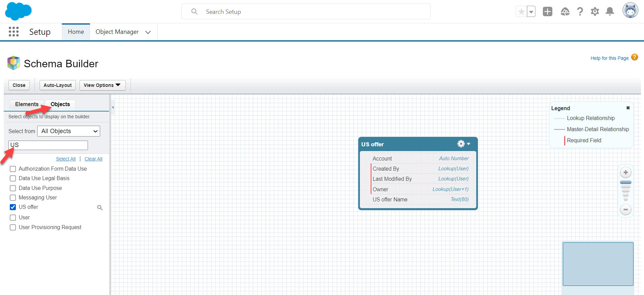Check the Data Use Purpose box

tap(13, 188)
